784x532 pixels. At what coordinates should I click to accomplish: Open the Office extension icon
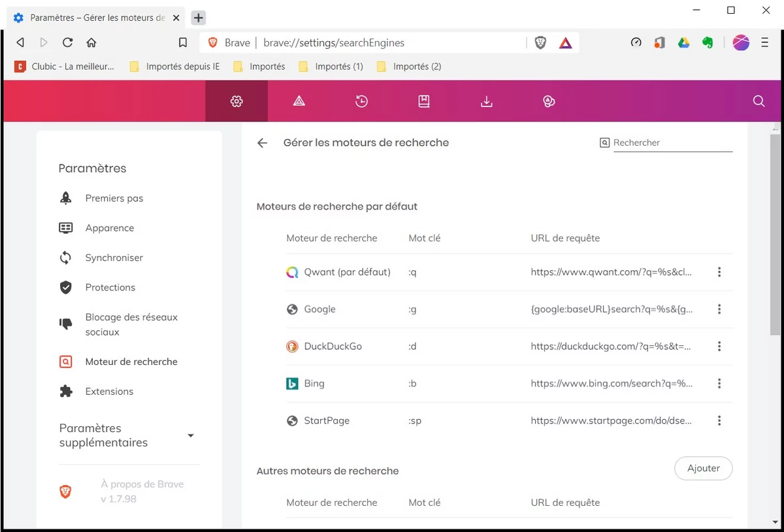[x=660, y=42]
